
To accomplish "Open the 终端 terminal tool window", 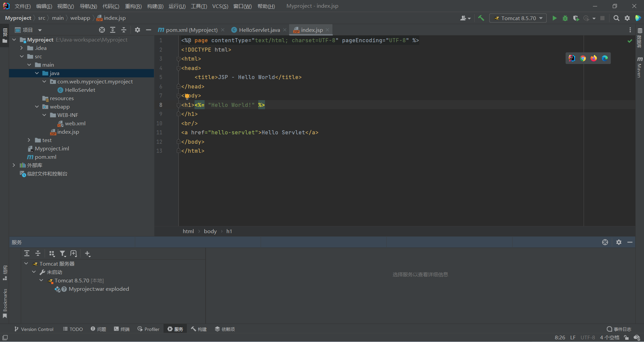I will coord(121,329).
